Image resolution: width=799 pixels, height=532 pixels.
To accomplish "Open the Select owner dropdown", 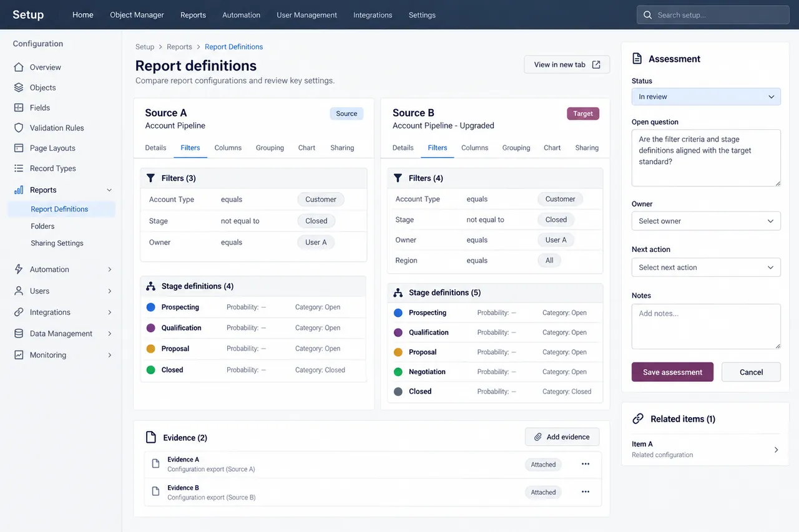I will tap(706, 221).
